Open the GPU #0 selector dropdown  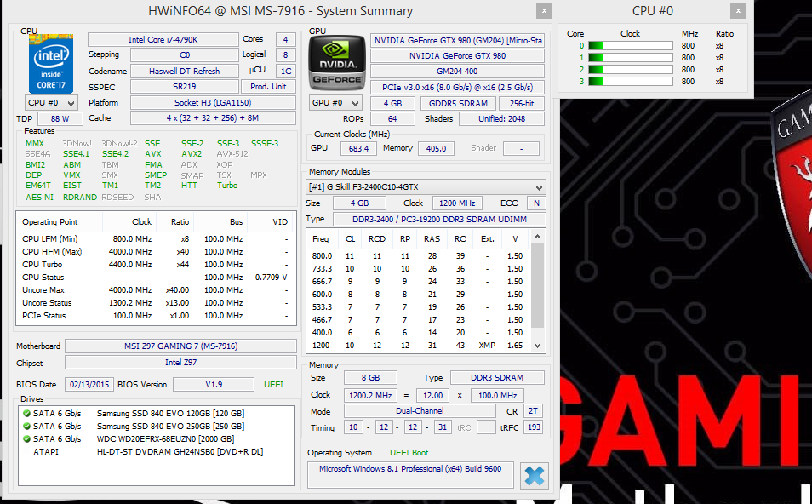335,103
